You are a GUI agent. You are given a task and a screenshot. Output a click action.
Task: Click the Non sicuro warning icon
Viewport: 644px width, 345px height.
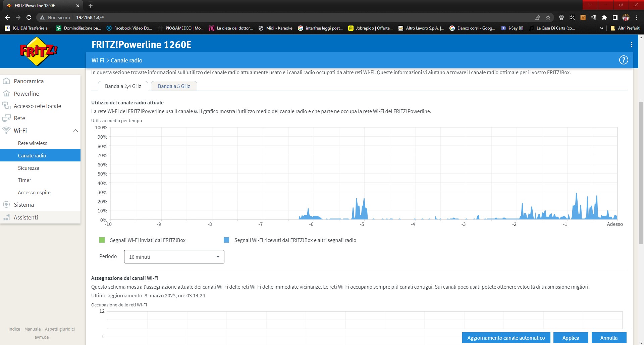pos(42,17)
